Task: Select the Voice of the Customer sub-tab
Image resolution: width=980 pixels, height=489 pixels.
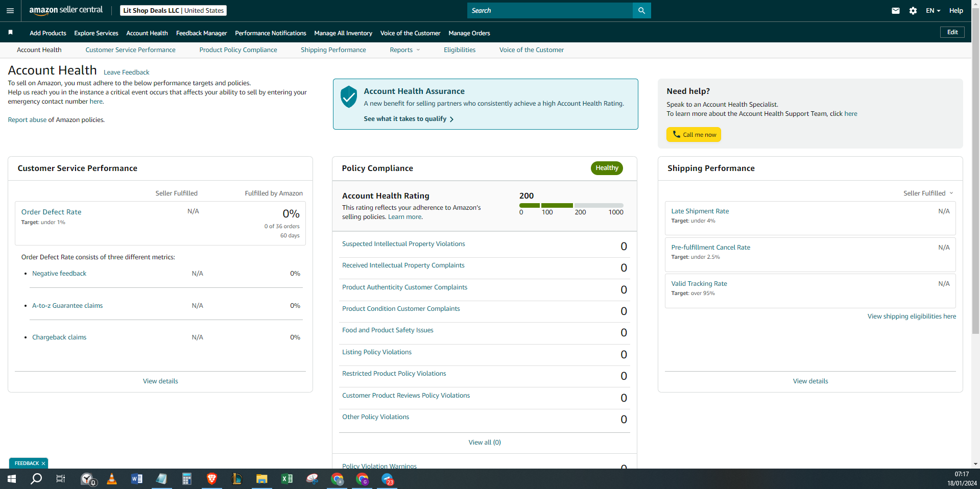Action: 532,50
